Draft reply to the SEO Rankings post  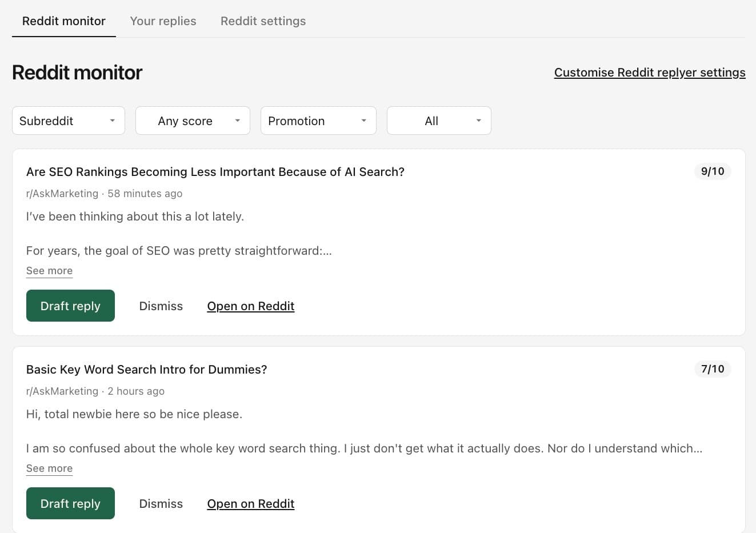click(x=70, y=306)
